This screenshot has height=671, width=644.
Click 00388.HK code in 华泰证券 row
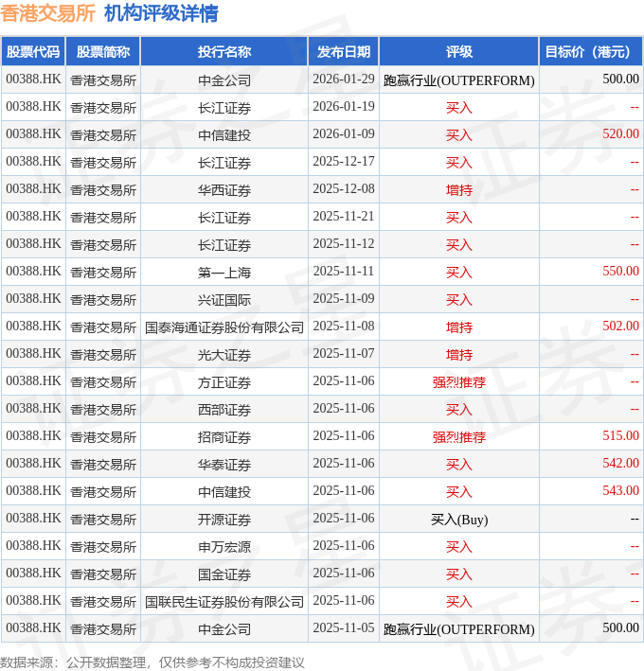point(33,464)
